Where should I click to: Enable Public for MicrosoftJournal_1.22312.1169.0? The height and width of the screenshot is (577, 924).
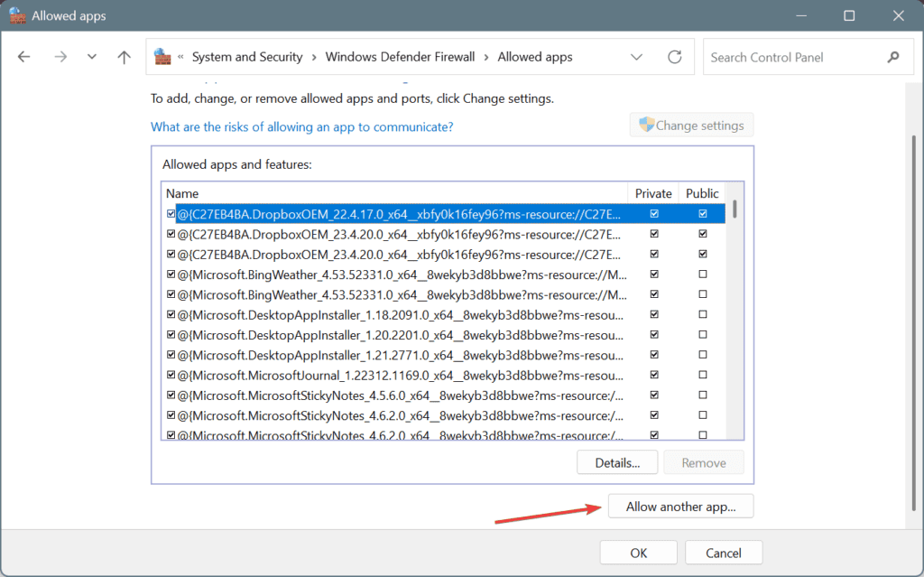point(702,375)
